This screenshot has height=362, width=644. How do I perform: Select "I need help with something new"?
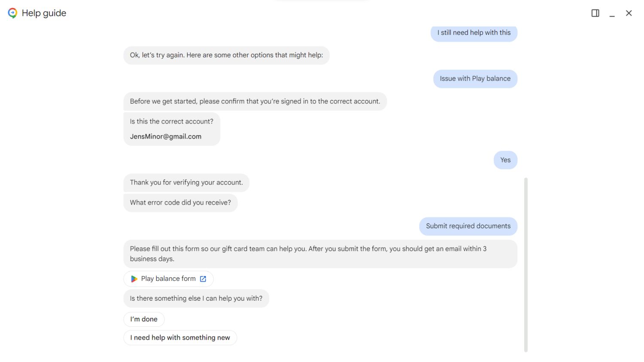(x=180, y=338)
